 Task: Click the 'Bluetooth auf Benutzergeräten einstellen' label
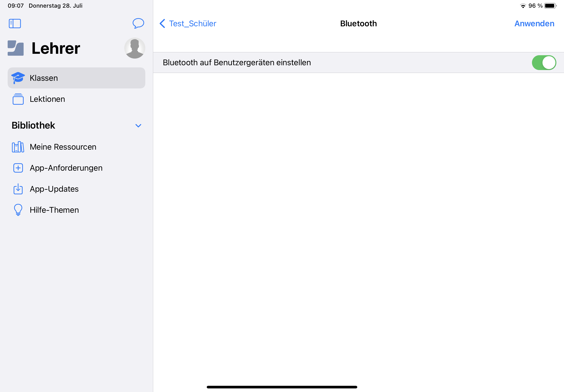pos(237,63)
